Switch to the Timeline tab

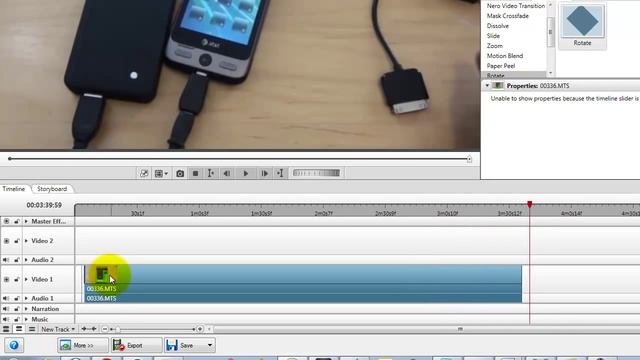[x=13, y=189]
